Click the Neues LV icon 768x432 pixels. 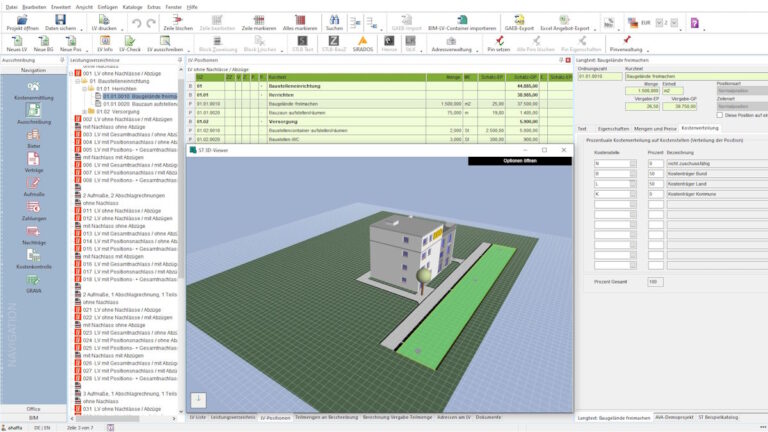(x=16, y=43)
